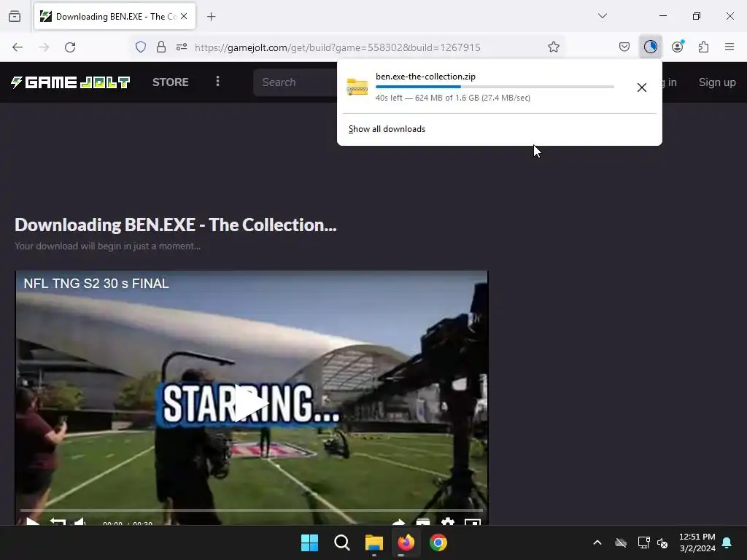Open a new tab with the plus button
Viewport: 747px width, 560px height.
point(211,17)
